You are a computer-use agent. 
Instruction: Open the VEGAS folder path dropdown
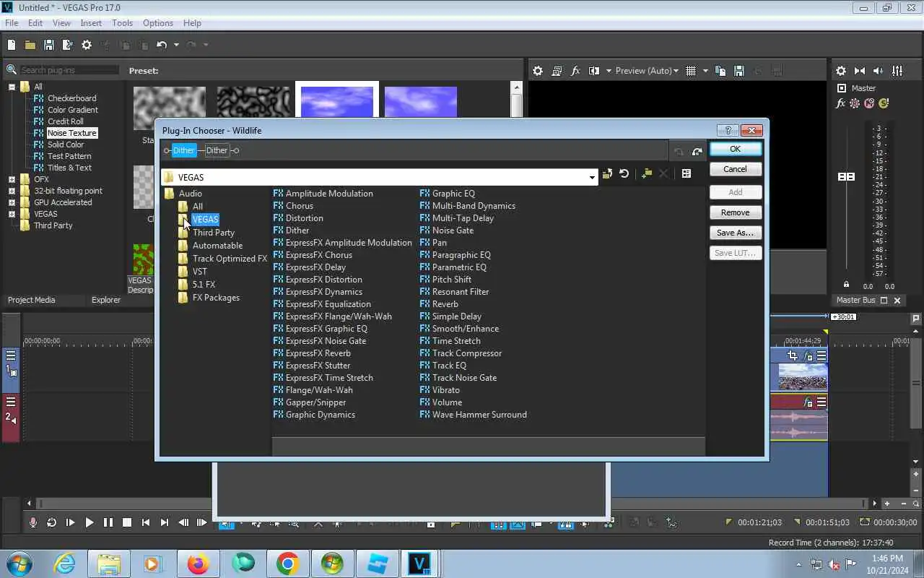[592, 177]
